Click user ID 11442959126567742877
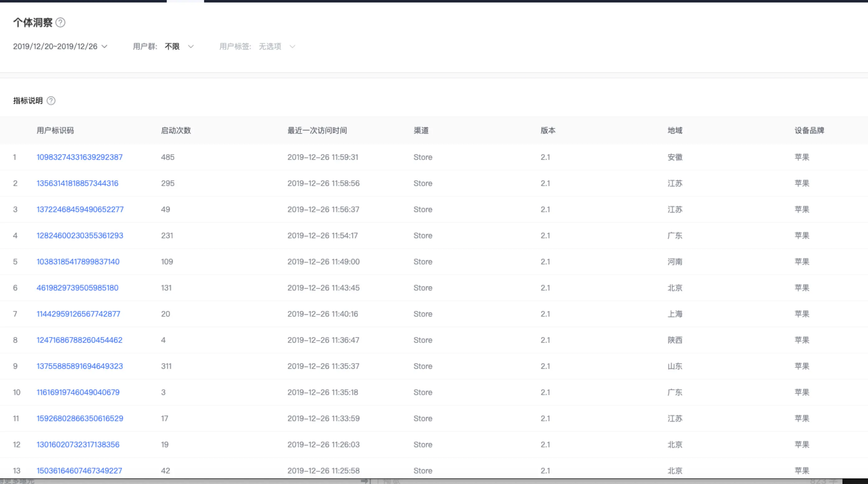The height and width of the screenshot is (484, 868). coord(78,314)
